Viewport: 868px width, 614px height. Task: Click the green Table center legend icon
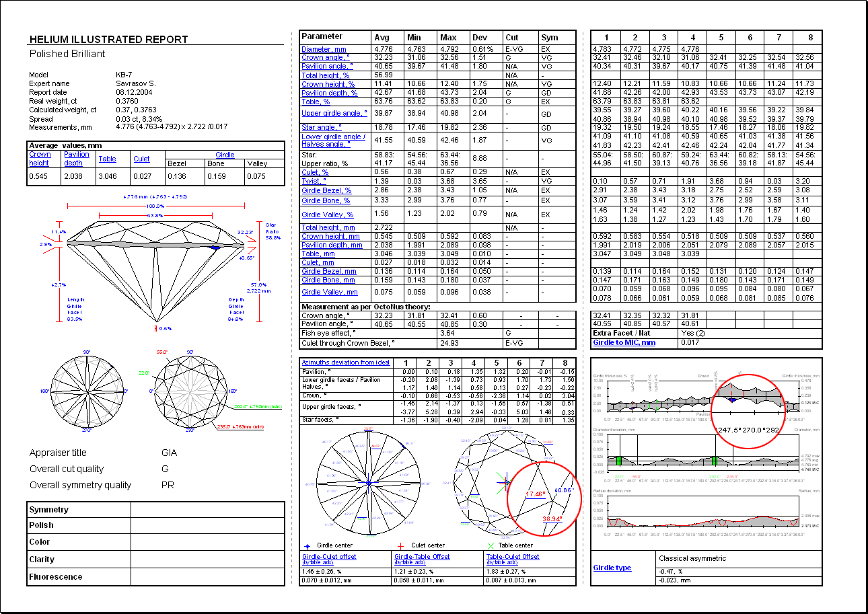(491, 545)
